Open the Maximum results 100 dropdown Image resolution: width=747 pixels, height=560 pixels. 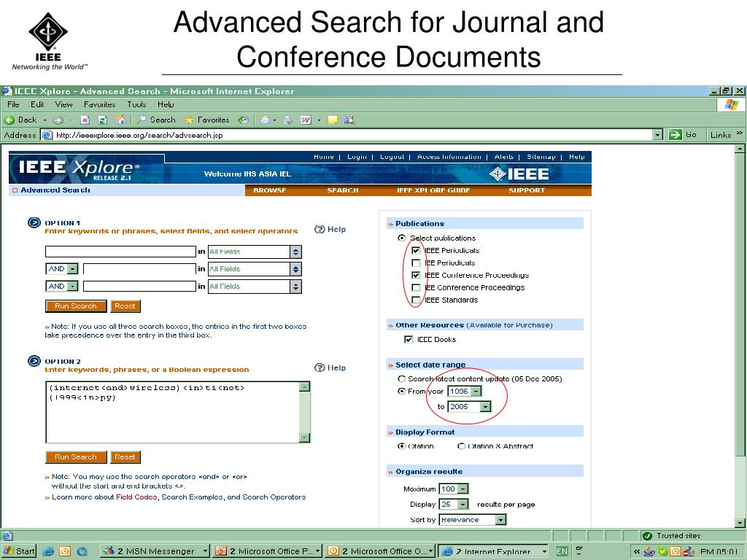(x=454, y=489)
